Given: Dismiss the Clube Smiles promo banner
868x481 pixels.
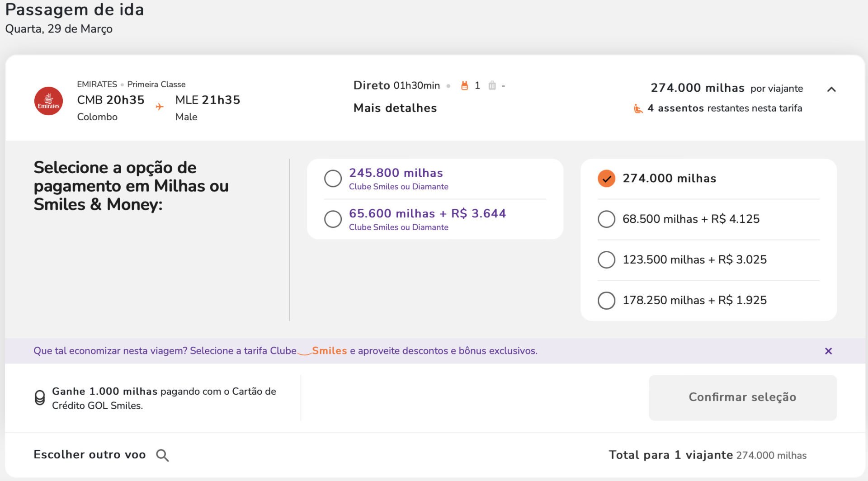Looking at the screenshot, I should tap(828, 351).
